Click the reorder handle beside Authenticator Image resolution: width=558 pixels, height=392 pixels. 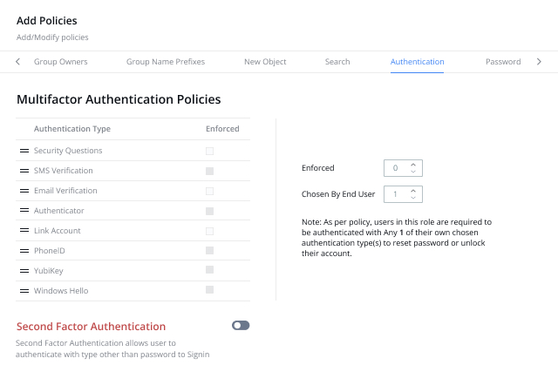(x=24, y=210)
